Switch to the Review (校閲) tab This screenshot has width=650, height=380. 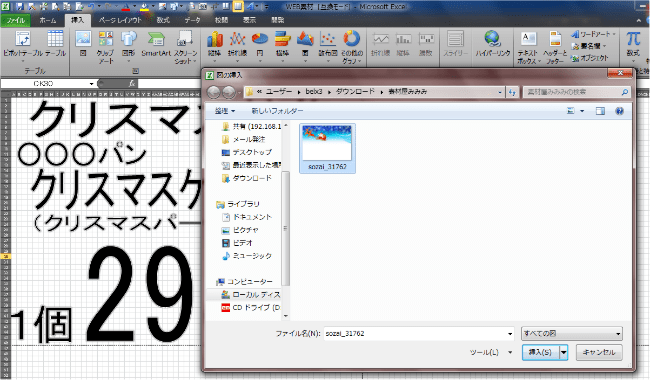[221, 20]
